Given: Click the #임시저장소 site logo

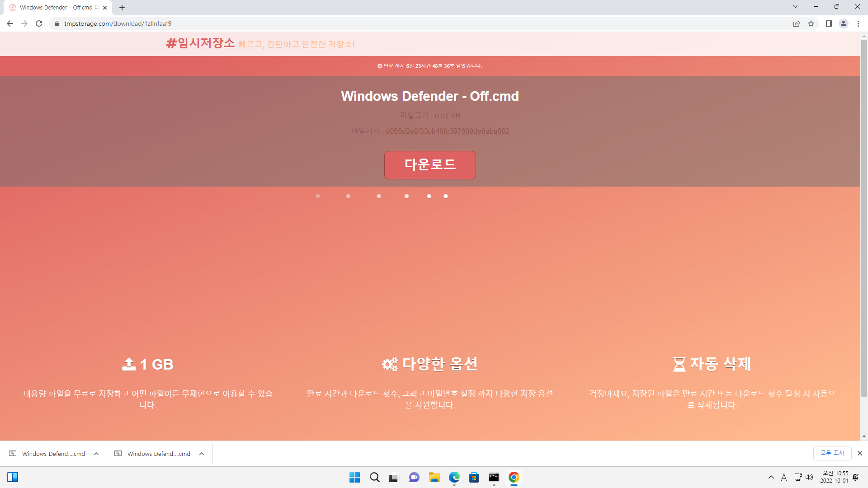Looking at the screenshot, I should [x=200, y=43].
